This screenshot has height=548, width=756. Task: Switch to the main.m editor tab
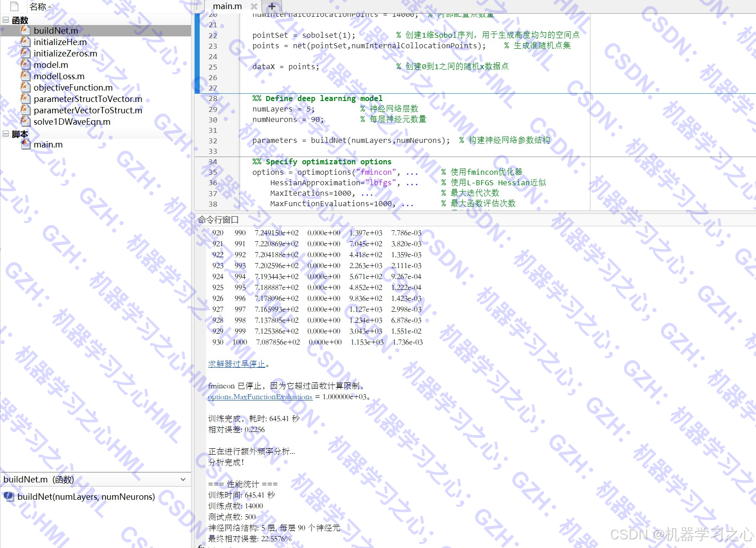point(227,6)
